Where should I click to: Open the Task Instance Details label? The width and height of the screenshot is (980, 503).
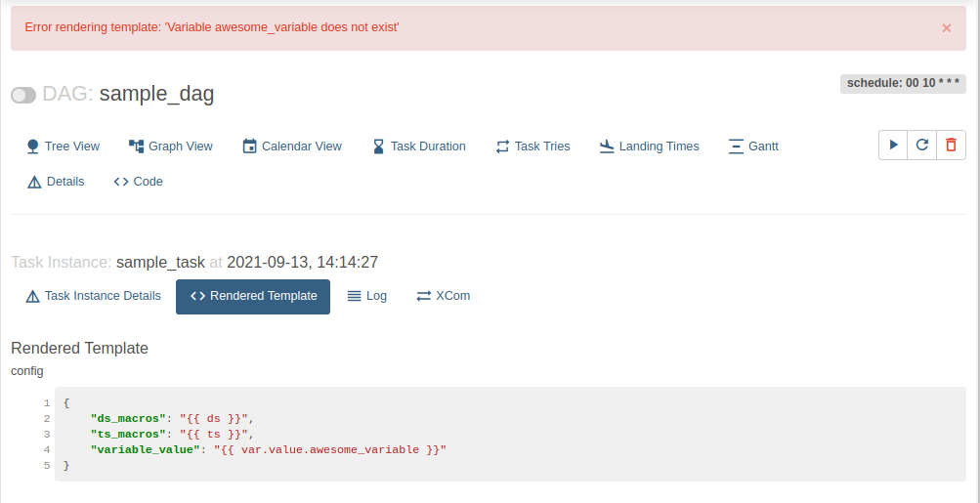pos(103,296)
